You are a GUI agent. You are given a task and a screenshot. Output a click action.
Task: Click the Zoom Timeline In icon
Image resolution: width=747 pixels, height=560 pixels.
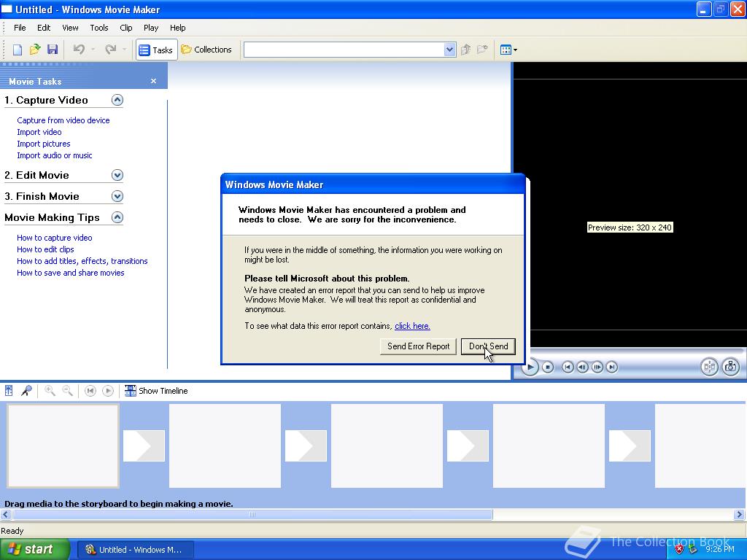coord(50,391)
